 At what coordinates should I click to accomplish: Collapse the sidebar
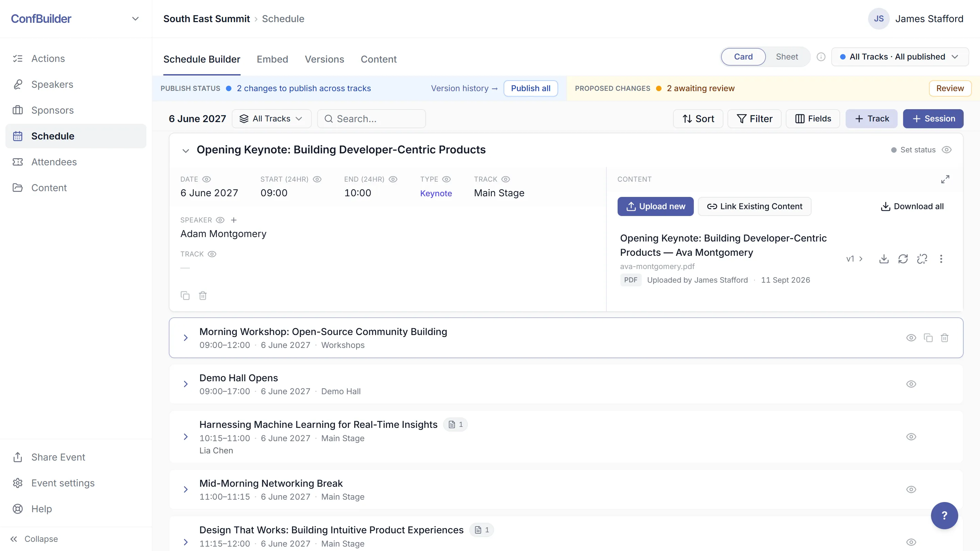[34, 539]
